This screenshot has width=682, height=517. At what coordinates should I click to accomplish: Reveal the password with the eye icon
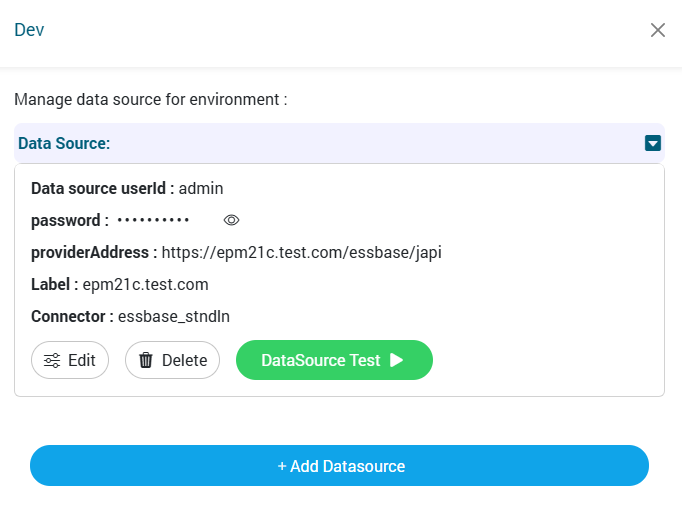coord(231,220)
